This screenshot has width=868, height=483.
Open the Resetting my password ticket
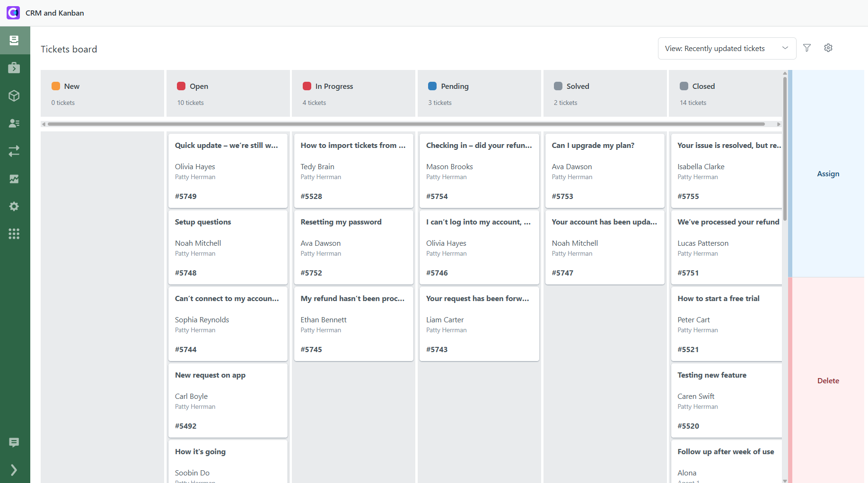[x=353, y=247]
